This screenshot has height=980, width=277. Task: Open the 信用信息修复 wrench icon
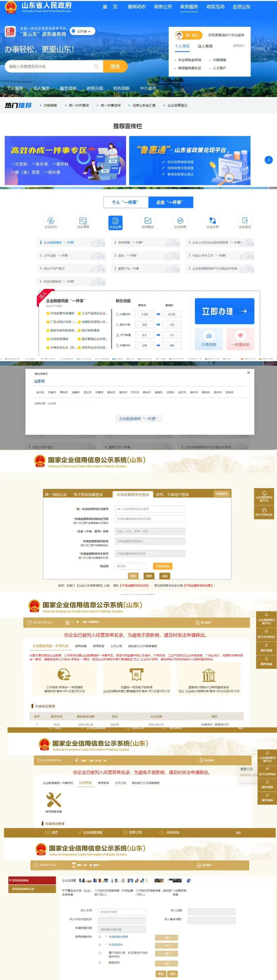[x=54, y=799]
